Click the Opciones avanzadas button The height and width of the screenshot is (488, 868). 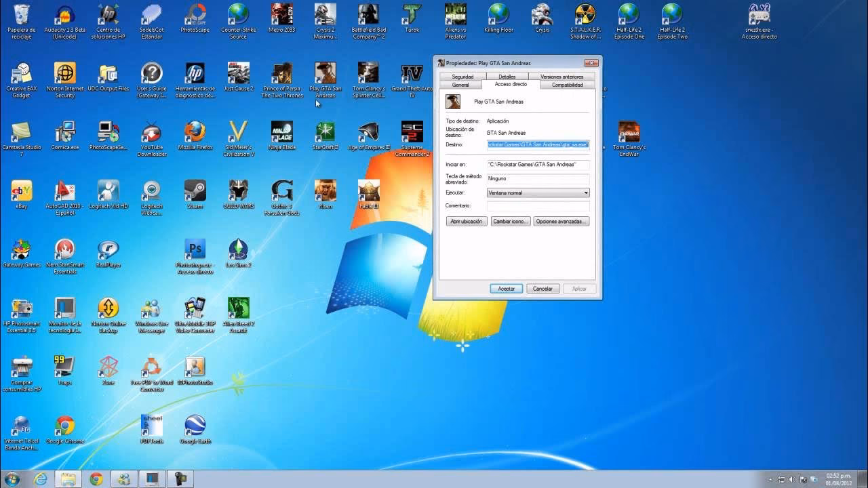[561, 222]
